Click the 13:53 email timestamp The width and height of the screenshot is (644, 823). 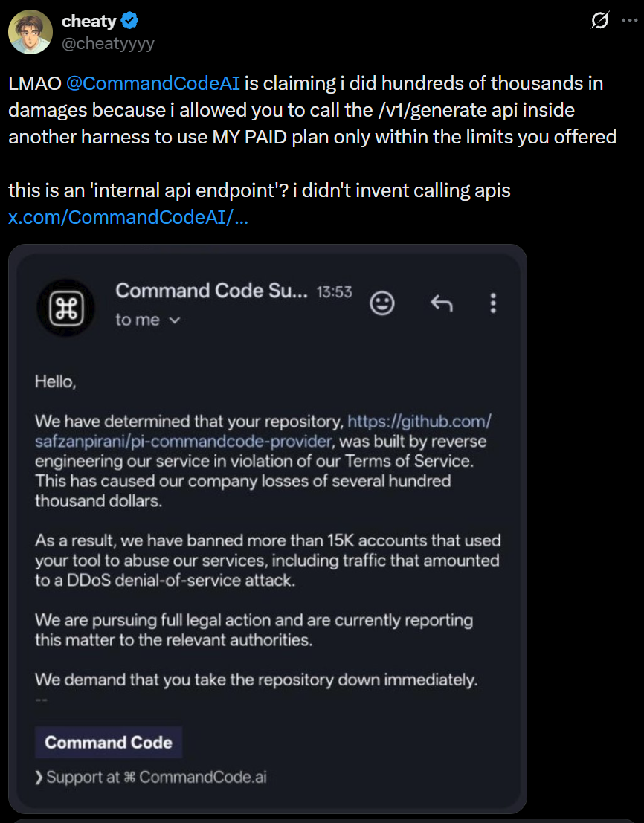pyautogui.click(x=335, y=292)
